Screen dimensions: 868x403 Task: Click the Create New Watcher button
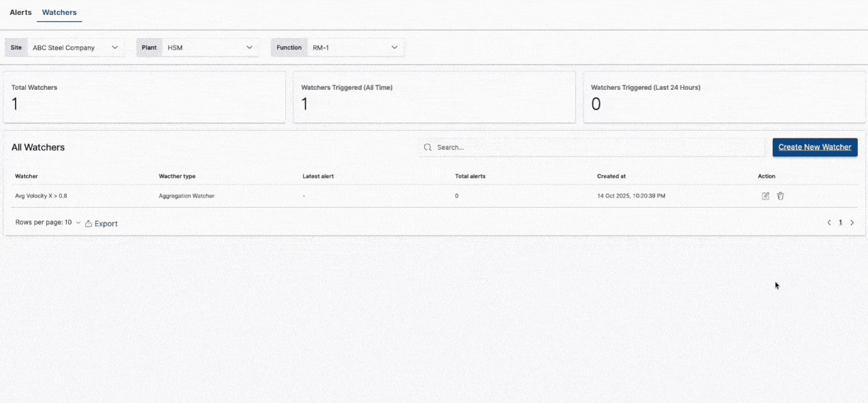pyautogui.click(x=815, y=146)
